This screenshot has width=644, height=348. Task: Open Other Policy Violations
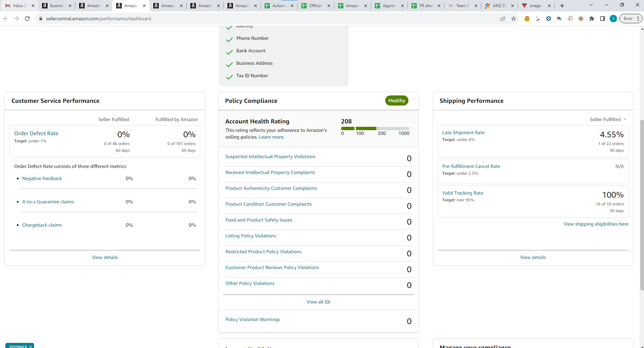click(250, 283)
